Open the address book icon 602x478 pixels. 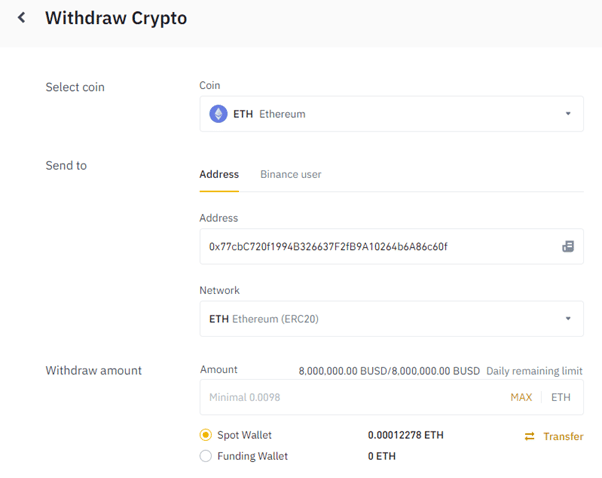pos(568,246)
